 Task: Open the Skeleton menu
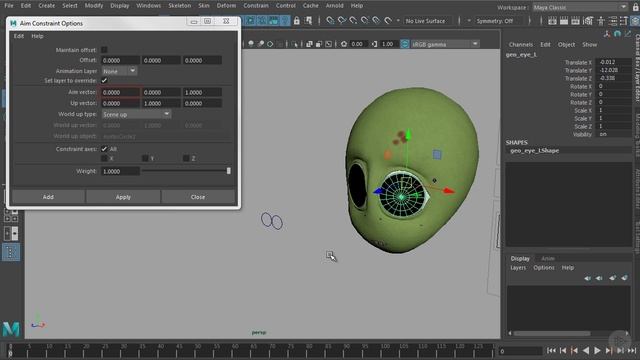click(180, 6)
